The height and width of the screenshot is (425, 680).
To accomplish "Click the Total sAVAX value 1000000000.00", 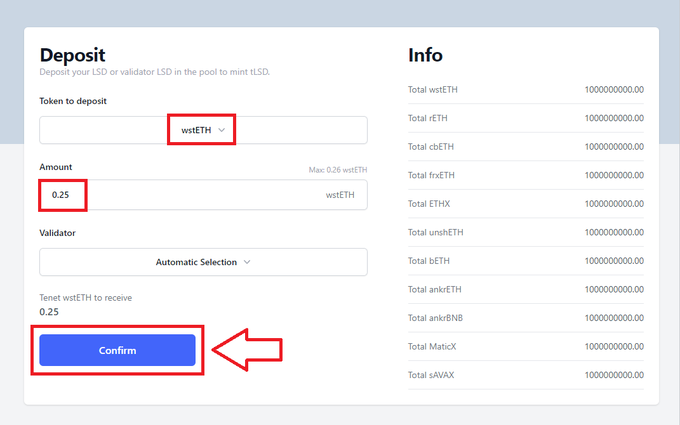I will coord(614,375).
